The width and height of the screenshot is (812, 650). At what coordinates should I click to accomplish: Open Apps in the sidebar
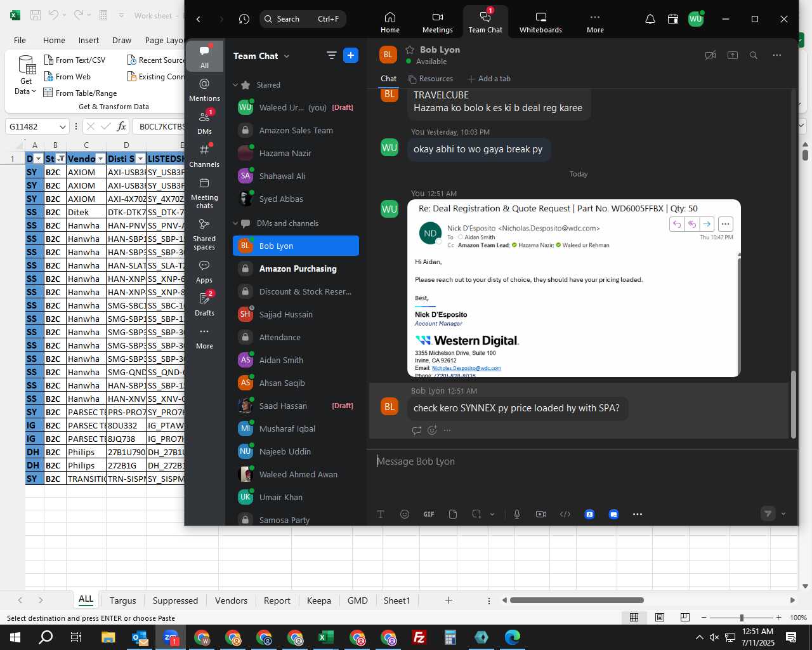[204, 271]
